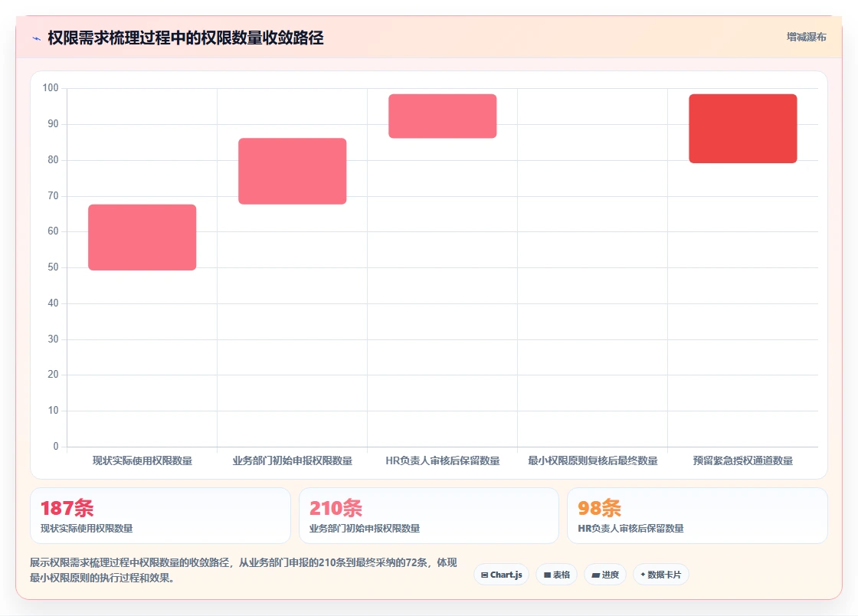This screenshot has height=616, width=858.
Task: Click the 现状实际使用权限数量 caption under 187条
Action: pyautogui.click(x=87, y=529)
